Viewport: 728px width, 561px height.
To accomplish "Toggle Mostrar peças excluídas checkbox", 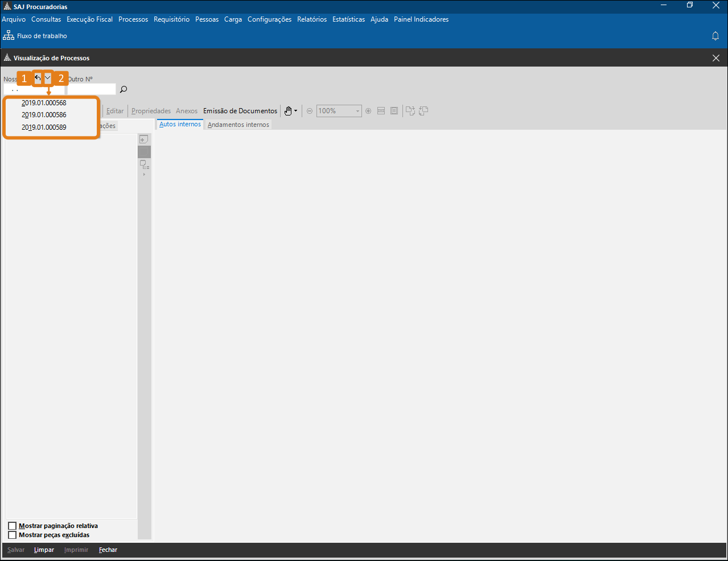I will (13, 535).
